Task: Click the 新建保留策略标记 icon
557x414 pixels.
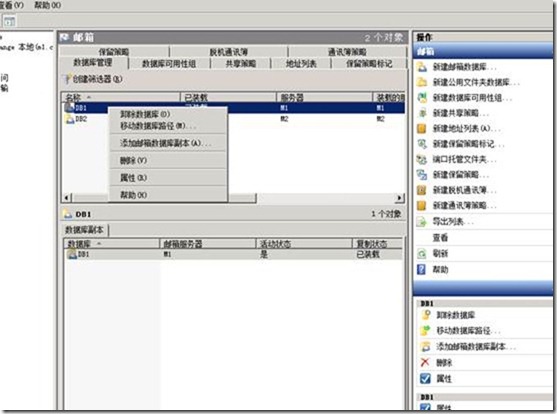Action: click(422, 144)
